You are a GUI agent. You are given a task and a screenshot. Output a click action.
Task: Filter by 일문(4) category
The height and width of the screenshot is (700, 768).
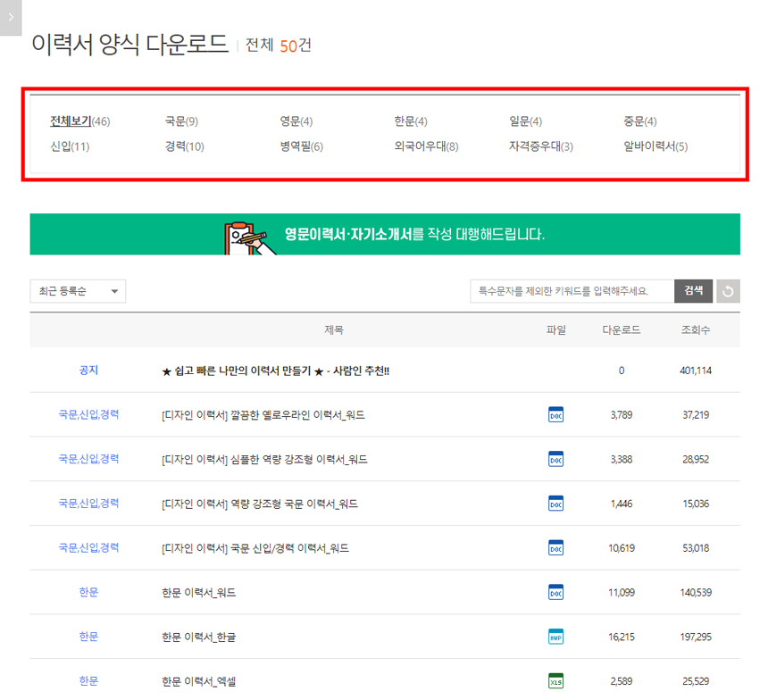point(525,121)
